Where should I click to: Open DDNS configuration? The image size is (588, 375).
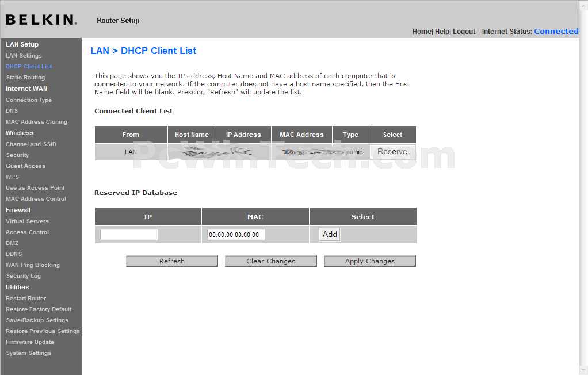click(13, 254)
